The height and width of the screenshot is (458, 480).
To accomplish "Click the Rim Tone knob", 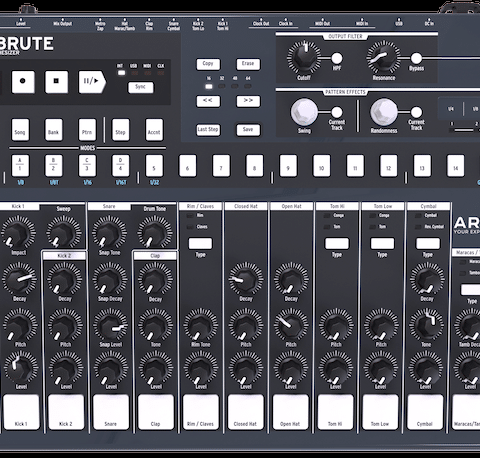I will pos(201,325).
